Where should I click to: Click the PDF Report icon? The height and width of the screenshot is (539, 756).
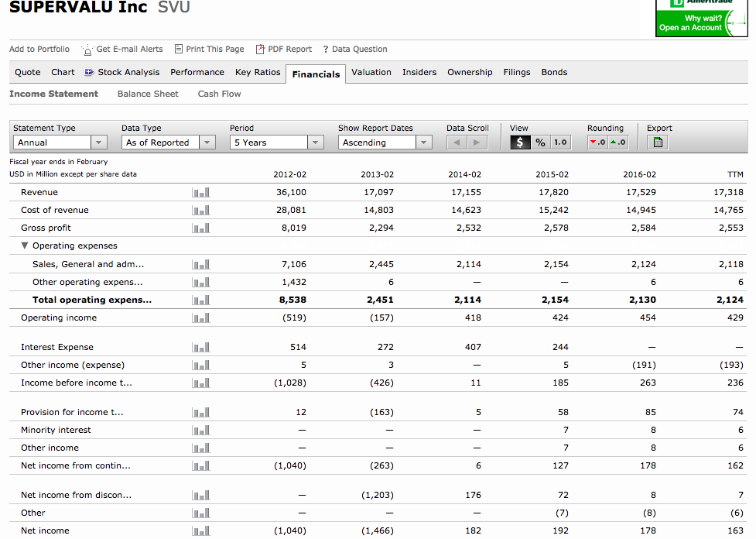260,50
